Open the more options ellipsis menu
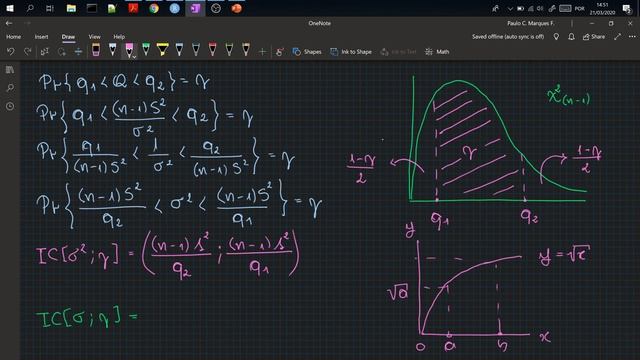This screenshot has height=360, width=640. (632, 37)
